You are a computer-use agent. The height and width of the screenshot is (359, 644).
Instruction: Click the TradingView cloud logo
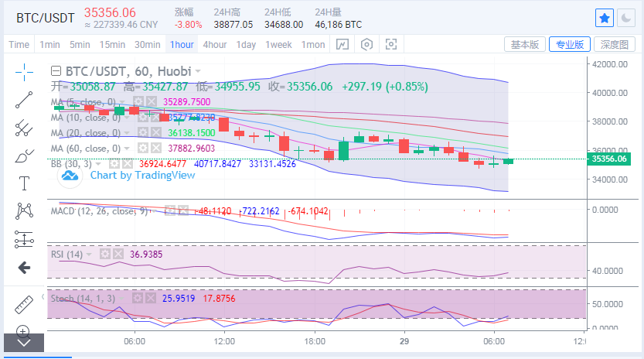pos(70,176)
